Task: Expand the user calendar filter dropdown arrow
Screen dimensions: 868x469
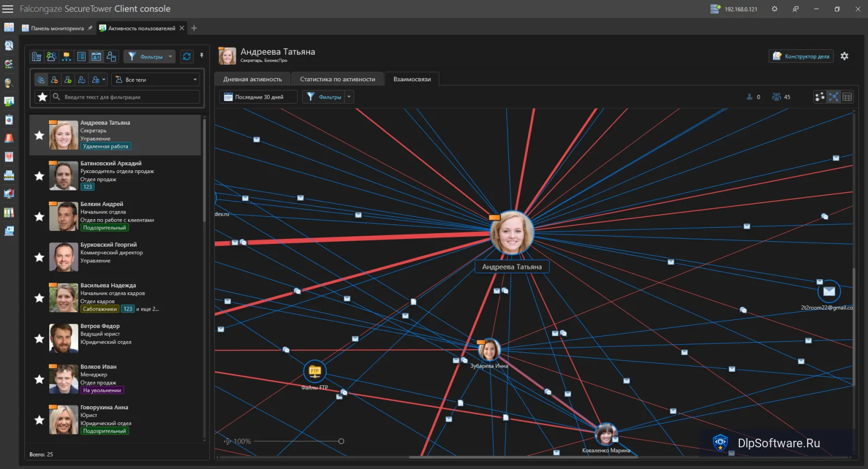Action: coord(104,80)
